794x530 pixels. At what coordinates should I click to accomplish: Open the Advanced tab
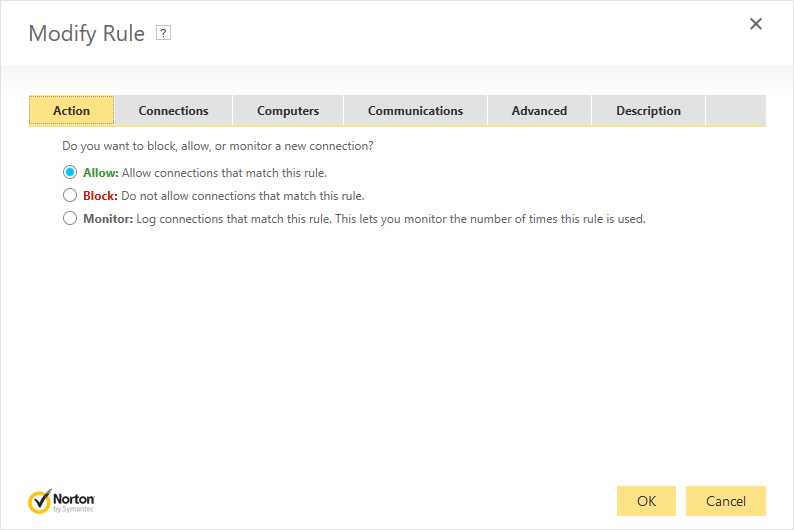[539, 110]
